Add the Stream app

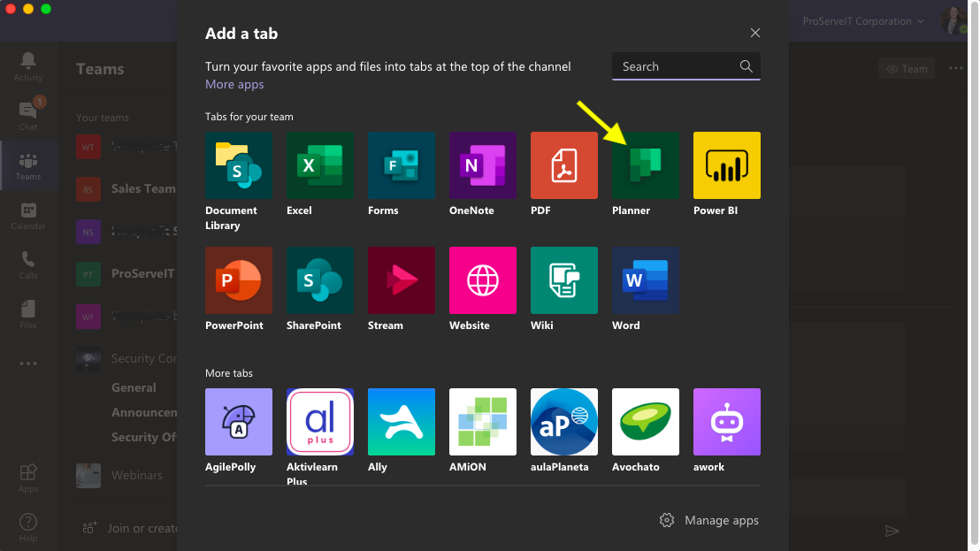click(x=401, y=280)
